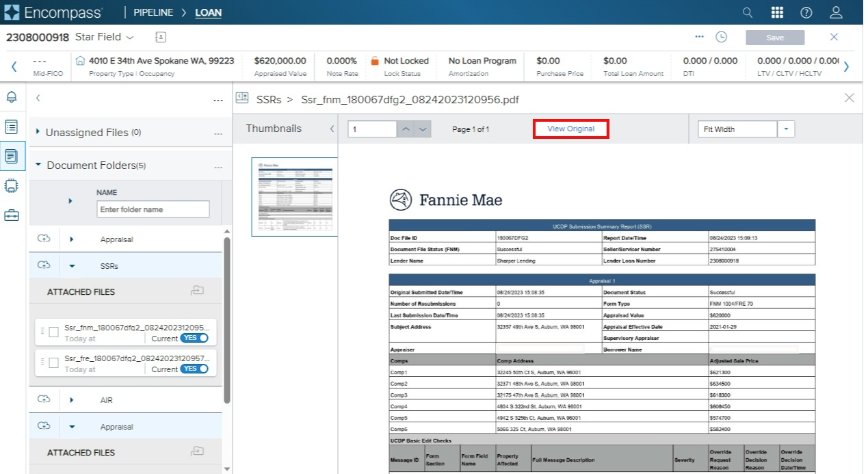Open the Fit Width zoom dropdown arrow

tap(787, 129)
